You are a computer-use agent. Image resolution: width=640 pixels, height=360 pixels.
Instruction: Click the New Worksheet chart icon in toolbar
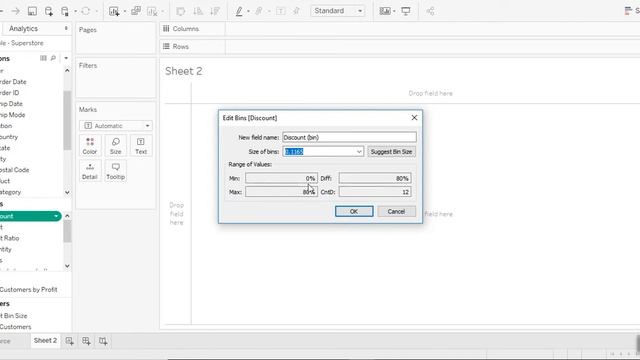[x=114, y=11]
